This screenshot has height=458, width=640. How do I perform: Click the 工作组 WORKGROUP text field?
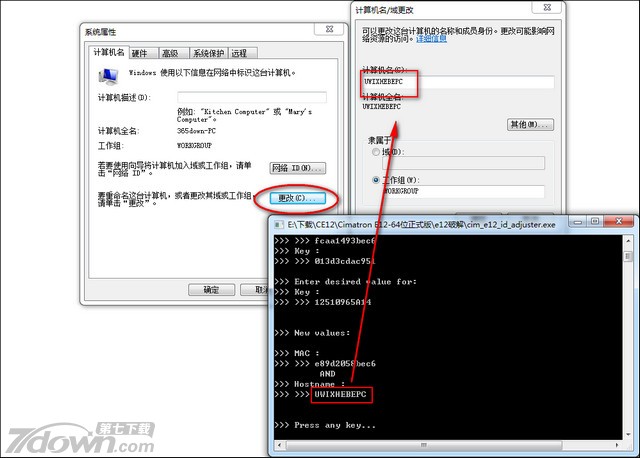[463, 191]
